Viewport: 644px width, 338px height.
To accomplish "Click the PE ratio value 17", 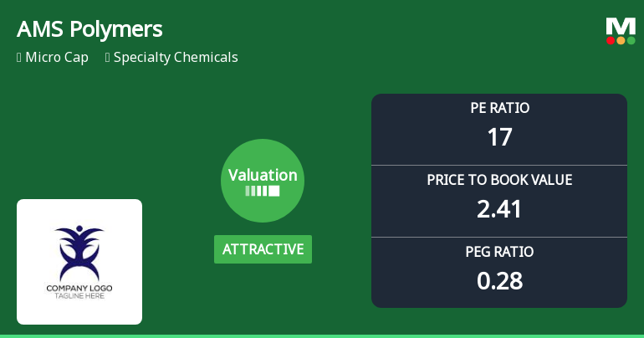I will pos(499,137).
